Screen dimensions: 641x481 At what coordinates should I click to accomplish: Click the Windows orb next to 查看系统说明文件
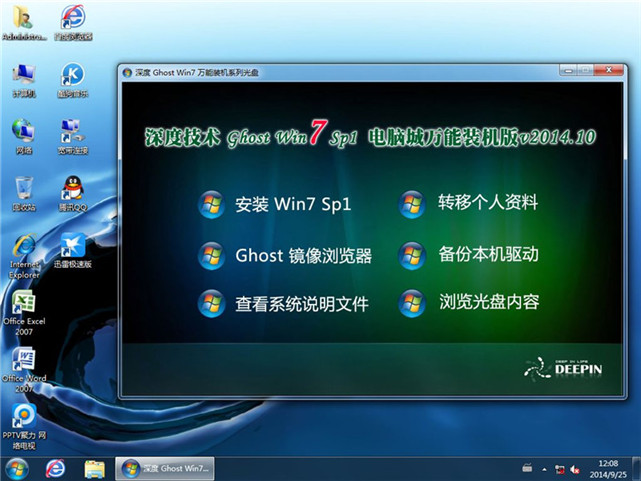pyautogui.click(x=211, y=303)
